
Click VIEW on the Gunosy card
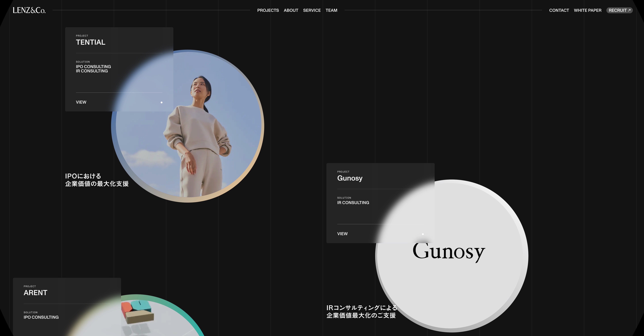point(342,234)
